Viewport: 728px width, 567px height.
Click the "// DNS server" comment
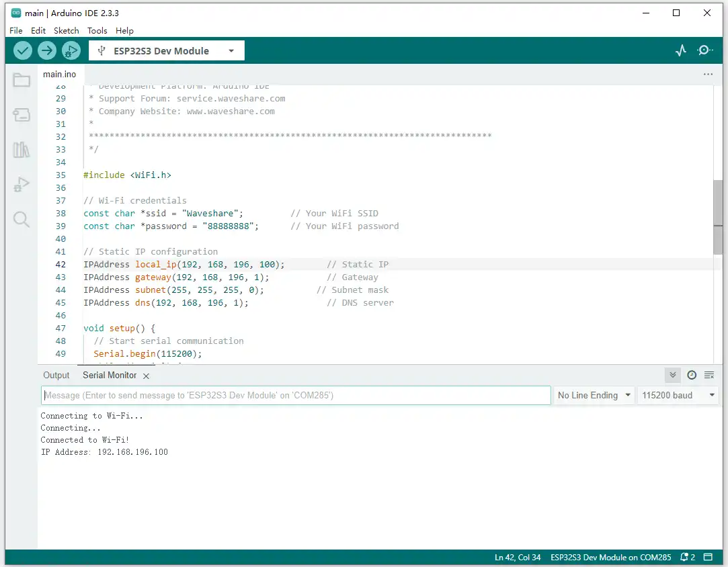click(x=360, y=302)
